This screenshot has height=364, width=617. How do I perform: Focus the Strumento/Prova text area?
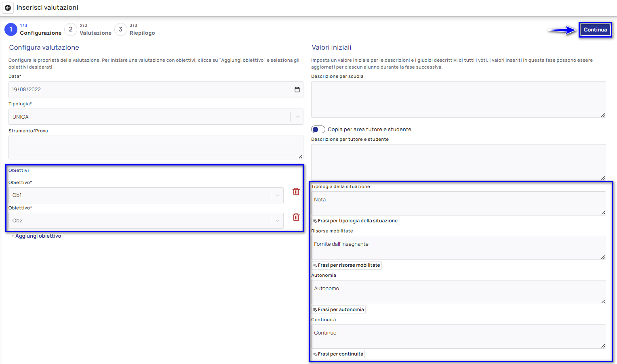156,147
